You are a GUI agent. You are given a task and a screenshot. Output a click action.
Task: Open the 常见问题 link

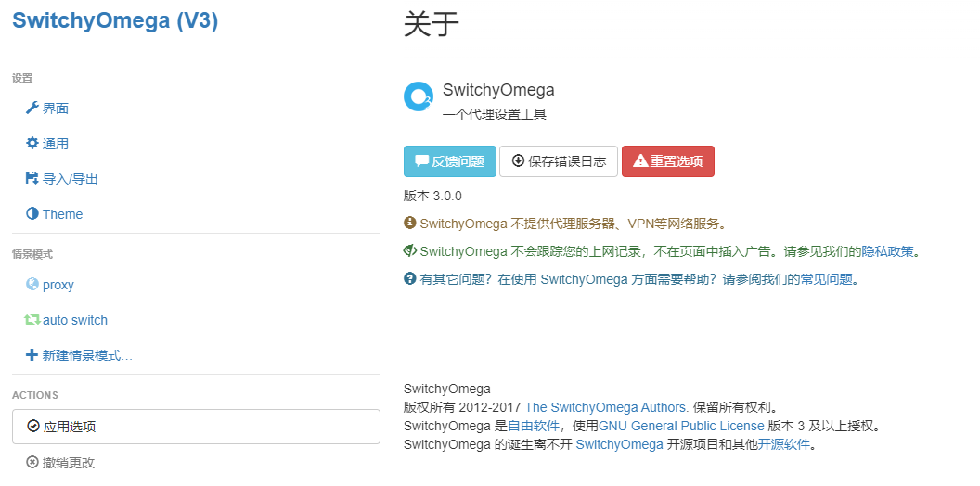(827, 279)
